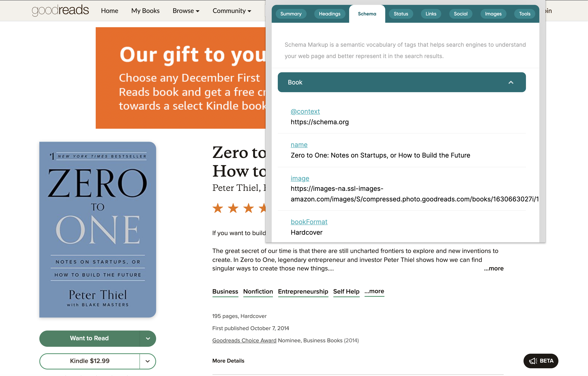Click the Community menu item
The width and height of the screenshot is (588, 376).
pos(231,10)
